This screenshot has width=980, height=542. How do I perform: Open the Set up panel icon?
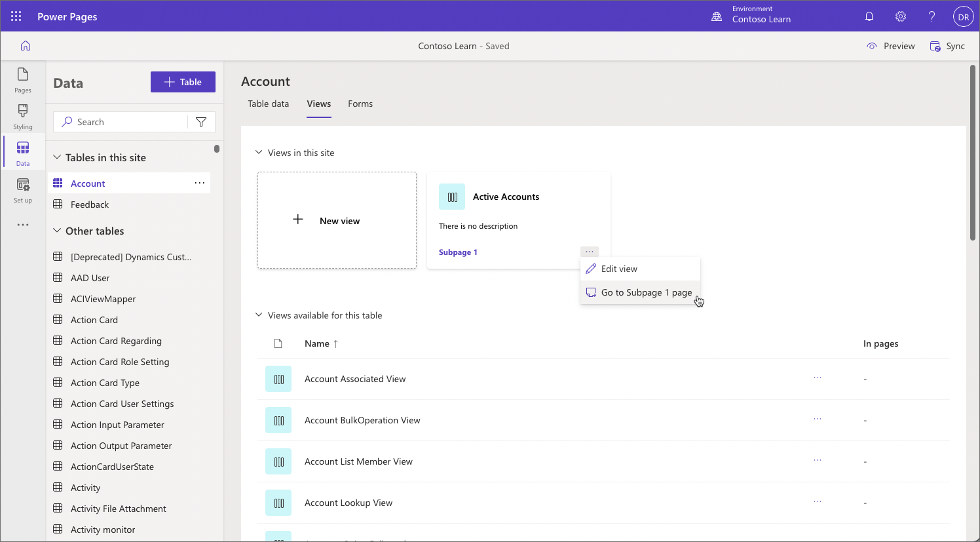tap(22, 189)
